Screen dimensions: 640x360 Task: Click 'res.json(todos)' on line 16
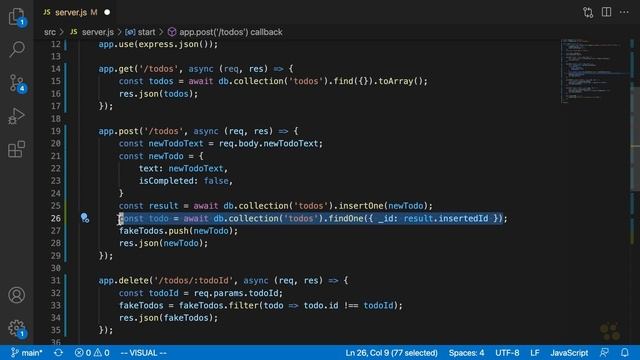[156, 94]
